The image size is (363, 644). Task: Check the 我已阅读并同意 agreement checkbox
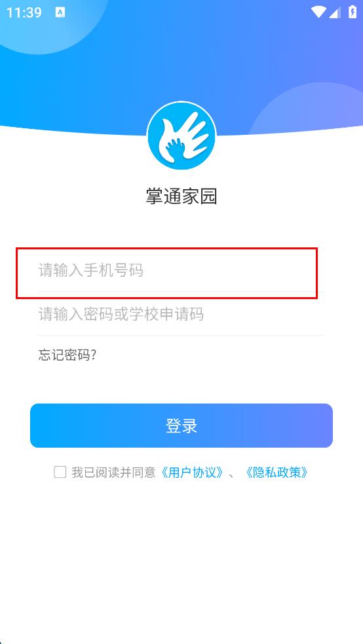tap(60, 472)
